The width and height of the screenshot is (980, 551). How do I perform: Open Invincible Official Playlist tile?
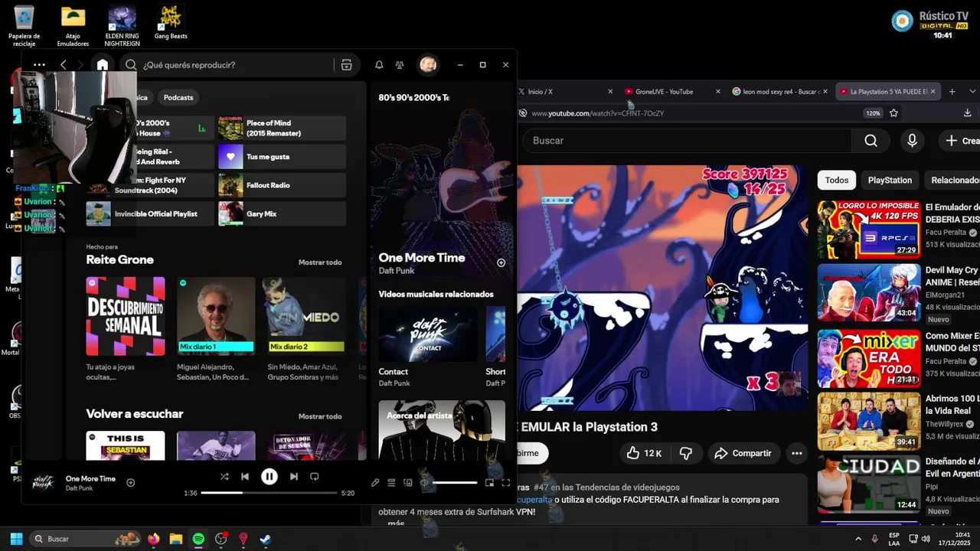coord(150,214)
